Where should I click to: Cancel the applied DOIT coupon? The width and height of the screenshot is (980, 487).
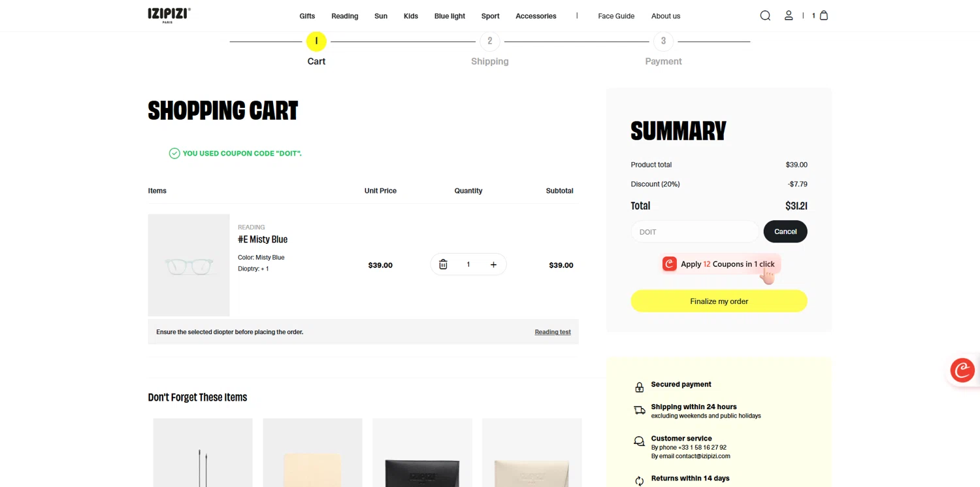coord(785,231)
